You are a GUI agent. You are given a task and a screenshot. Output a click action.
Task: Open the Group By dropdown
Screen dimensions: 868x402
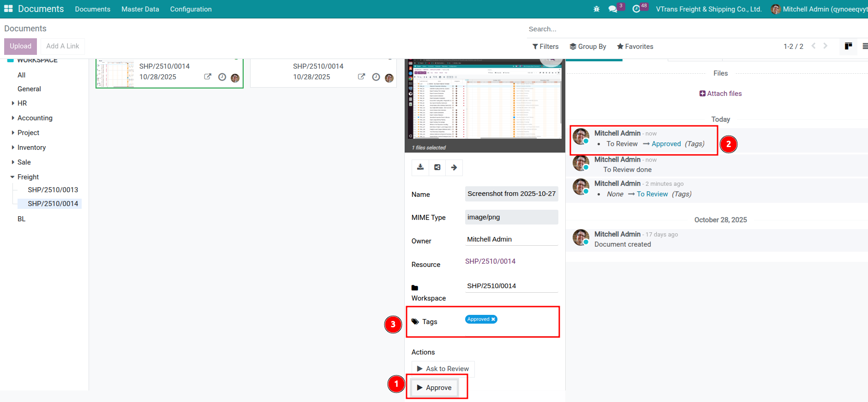587,47
